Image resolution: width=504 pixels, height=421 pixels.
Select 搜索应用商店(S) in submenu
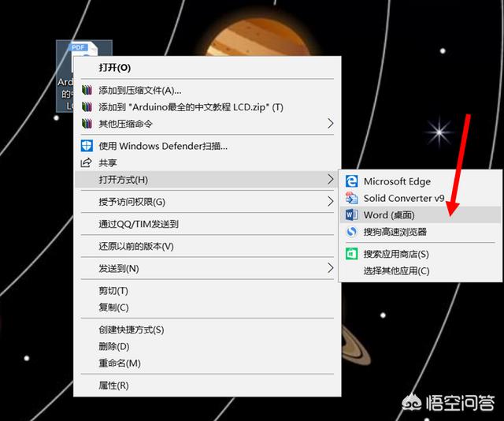421,254
